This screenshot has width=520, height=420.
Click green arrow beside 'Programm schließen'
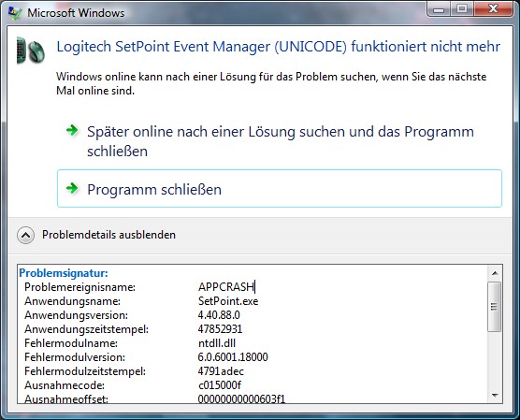[72, 188]
